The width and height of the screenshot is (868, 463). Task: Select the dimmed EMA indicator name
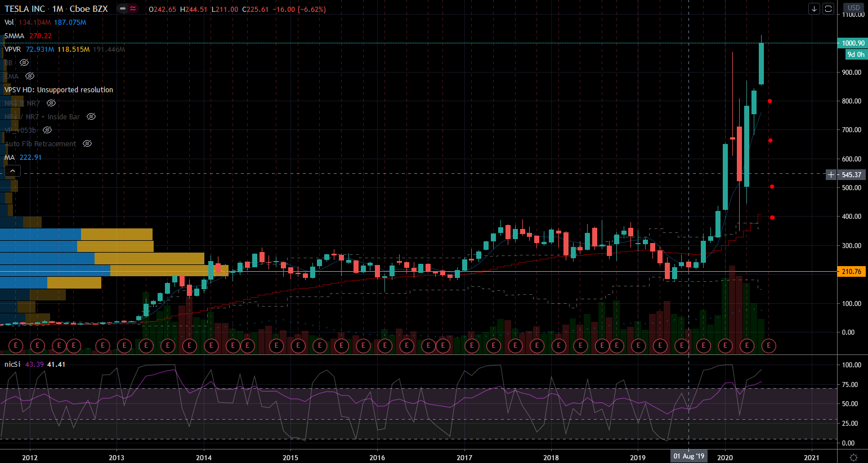12,76
